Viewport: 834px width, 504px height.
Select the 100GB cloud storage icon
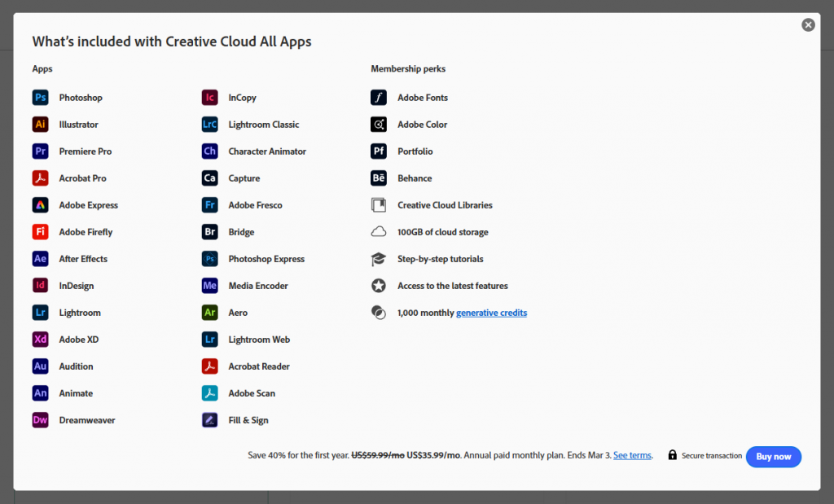tap(378, 231)
